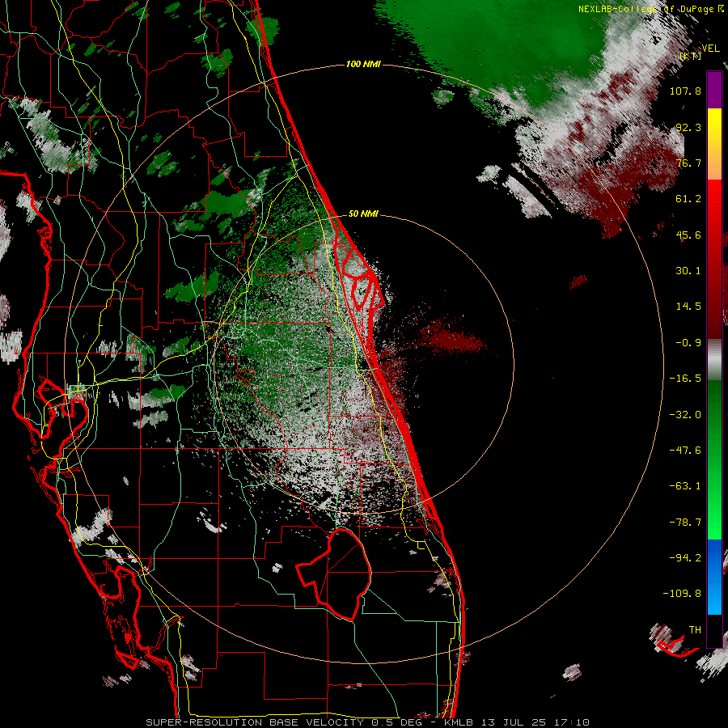Viewport: 728px width, 728px height.
Task: Click the 45.6 legend value
Action: (688, 235)
